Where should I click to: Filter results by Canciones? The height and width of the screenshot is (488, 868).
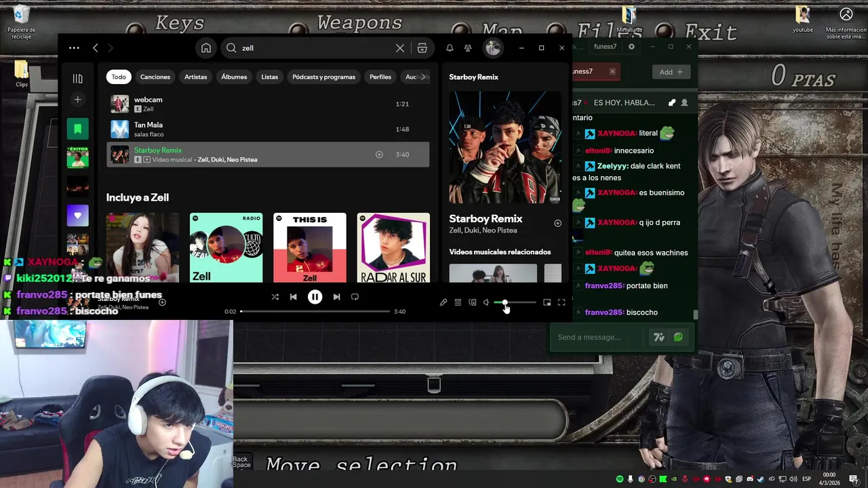point(155,77)
